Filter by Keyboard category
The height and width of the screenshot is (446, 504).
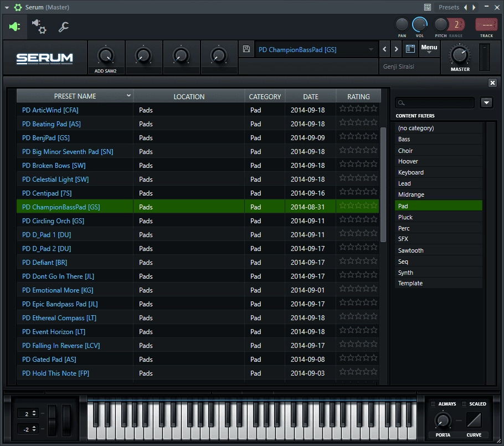[439, 172]
